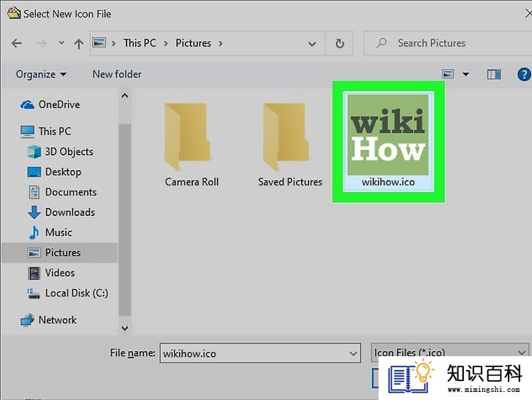
Task: Click the Search Pictures field
Action: pyautogui.click(x=448, y=43)
